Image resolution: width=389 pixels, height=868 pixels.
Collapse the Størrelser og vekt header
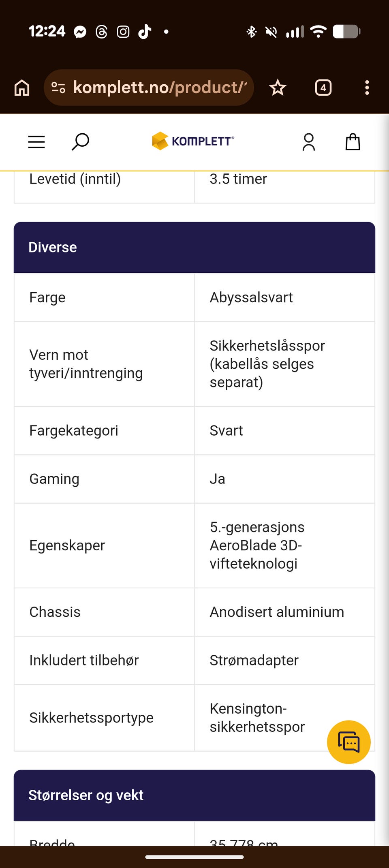click(194, 795)
